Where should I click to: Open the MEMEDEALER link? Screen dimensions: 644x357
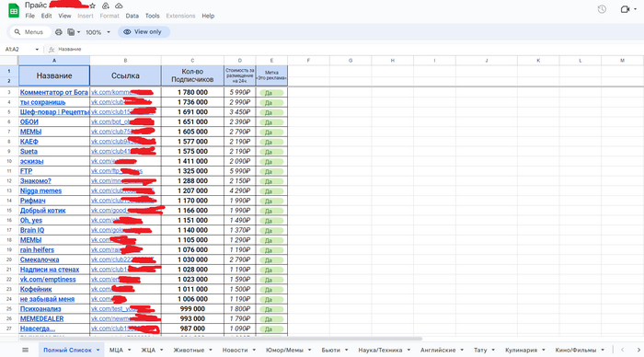[42, 319]
